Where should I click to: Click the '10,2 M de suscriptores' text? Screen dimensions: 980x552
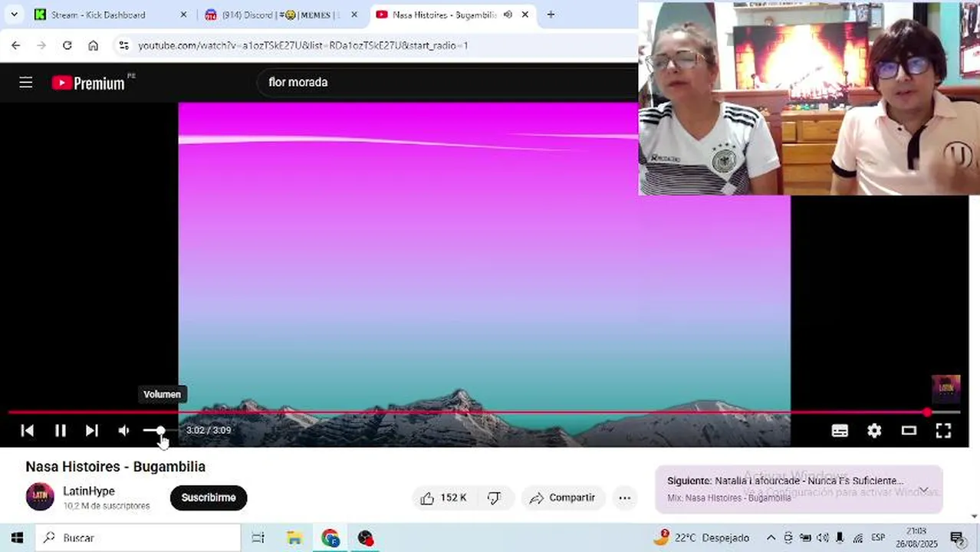pyautogui.click(x=107, y=506)
